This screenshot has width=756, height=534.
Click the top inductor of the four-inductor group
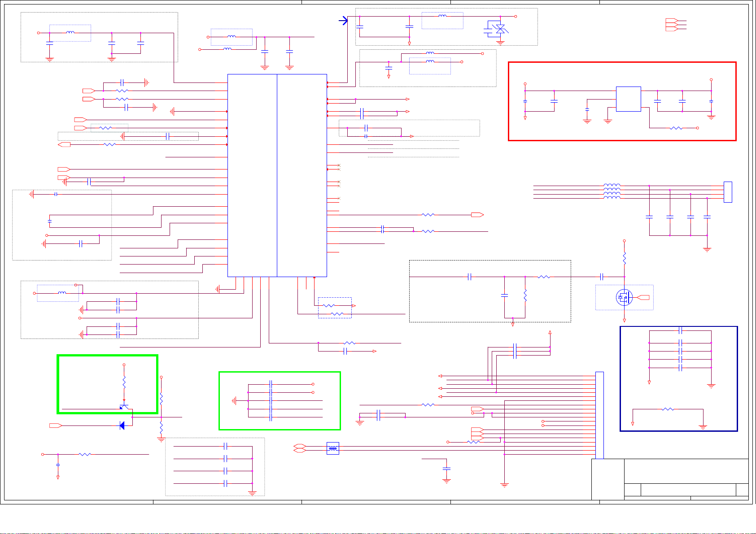612,185
